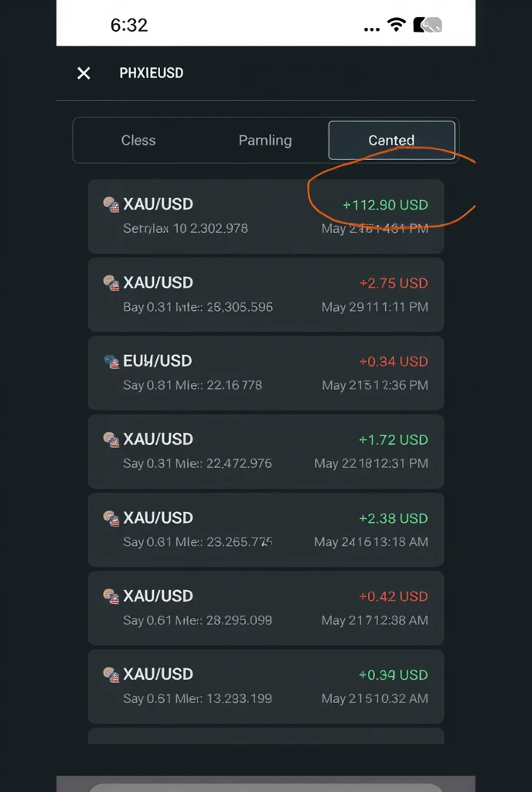
Task: Tap the Wi-Fi status icon
Action: pyautogui.click(x=397, y=24)
